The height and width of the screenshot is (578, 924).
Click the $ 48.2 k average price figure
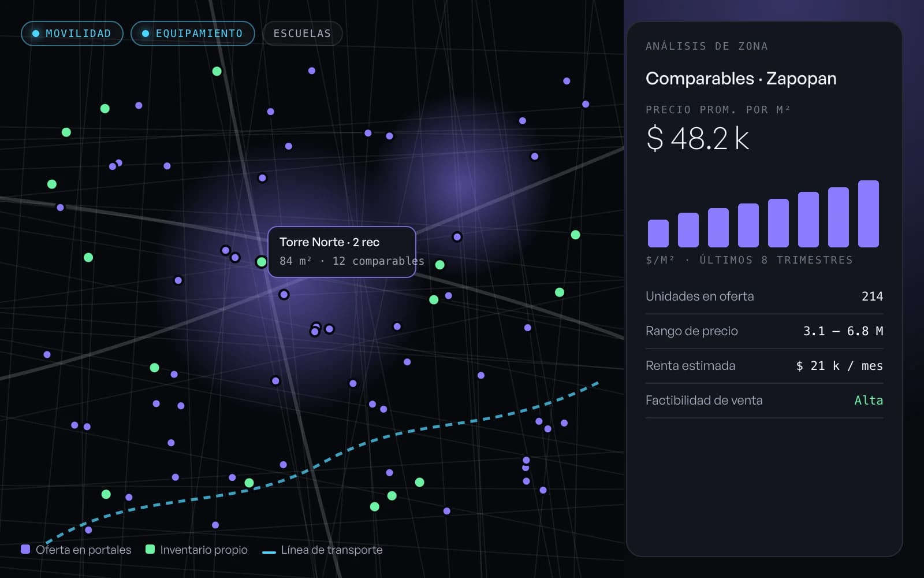point(698,139)
